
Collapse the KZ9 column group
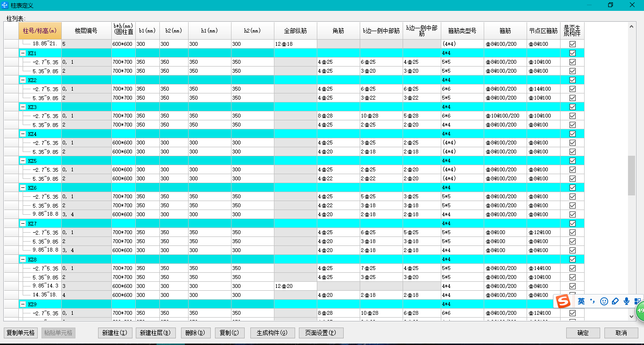23,304
